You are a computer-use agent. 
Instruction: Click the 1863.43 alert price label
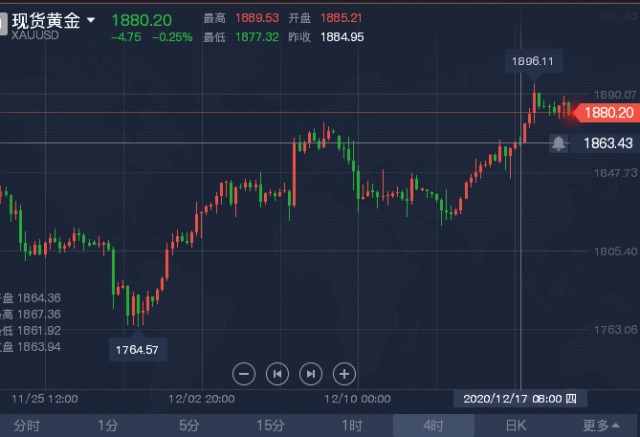608,143
